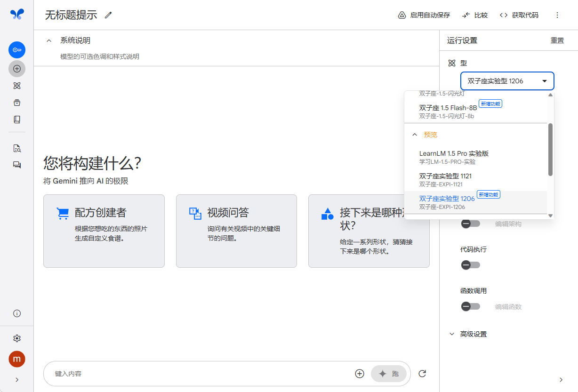
Task: Click the model atom icon beside 型
Action: click(452, 63)
